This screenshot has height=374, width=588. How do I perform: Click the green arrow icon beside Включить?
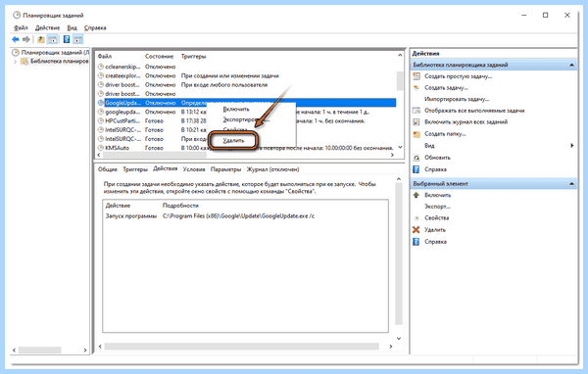416,195
